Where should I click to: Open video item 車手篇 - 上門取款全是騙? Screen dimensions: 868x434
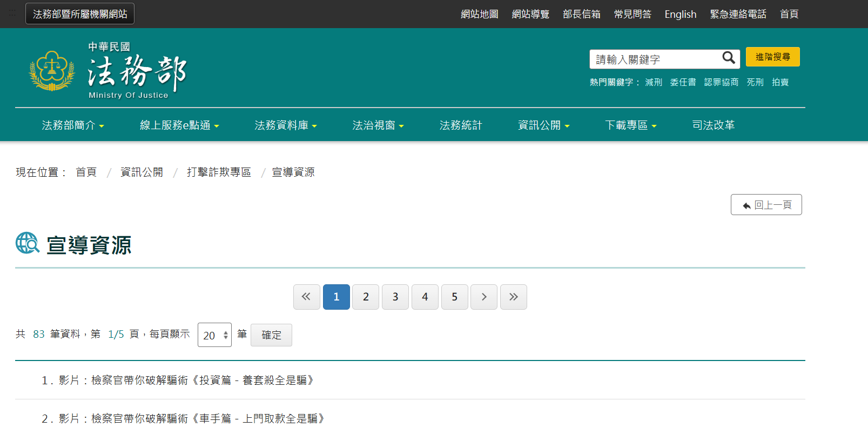click(192, 419)
